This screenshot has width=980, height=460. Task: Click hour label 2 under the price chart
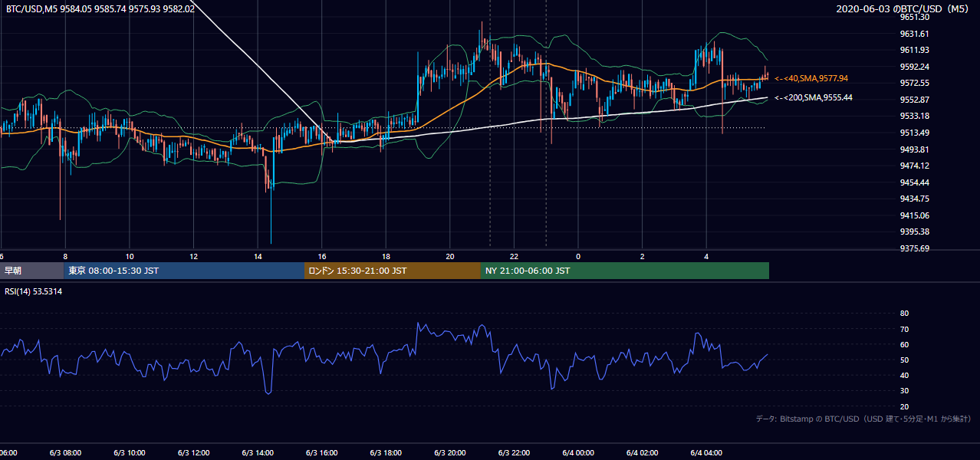tap(643, 256)
